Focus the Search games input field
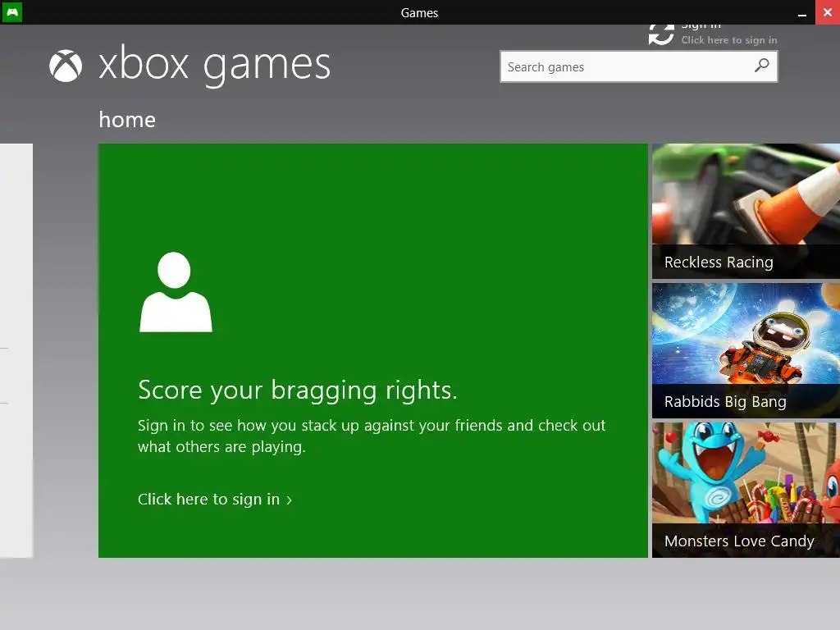Screen dimensions: 840x630 point(638,66)
